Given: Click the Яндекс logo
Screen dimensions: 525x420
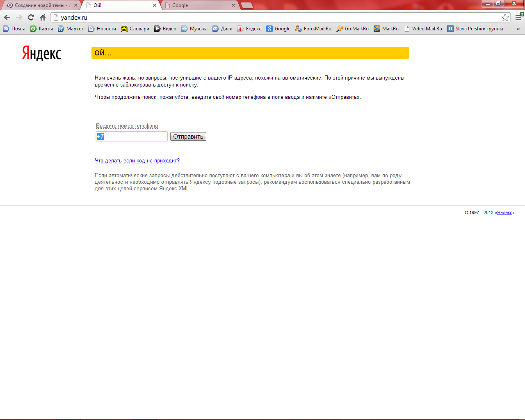Looking at the screenshot, I should [41, 53].
